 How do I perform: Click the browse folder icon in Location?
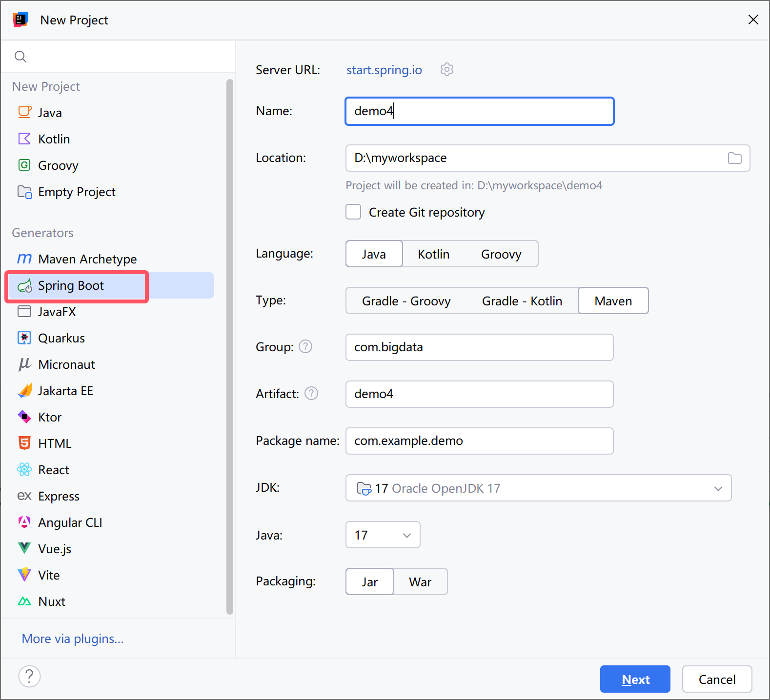click(734, 158)
